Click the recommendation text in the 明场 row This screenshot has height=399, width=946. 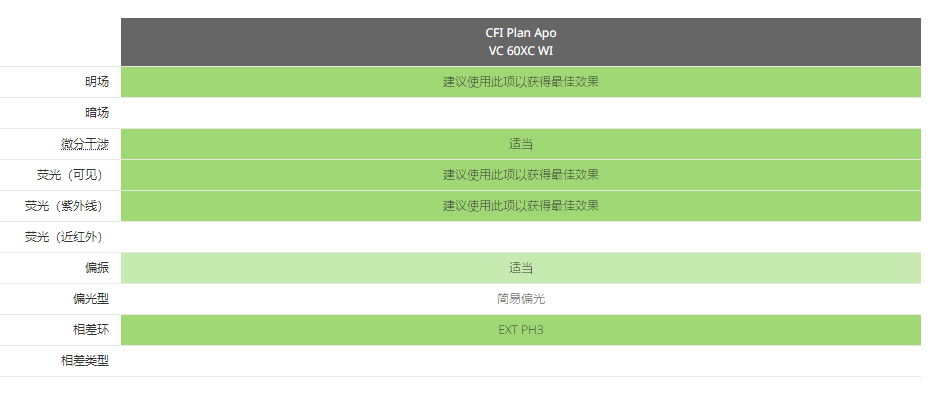(521, 82)
